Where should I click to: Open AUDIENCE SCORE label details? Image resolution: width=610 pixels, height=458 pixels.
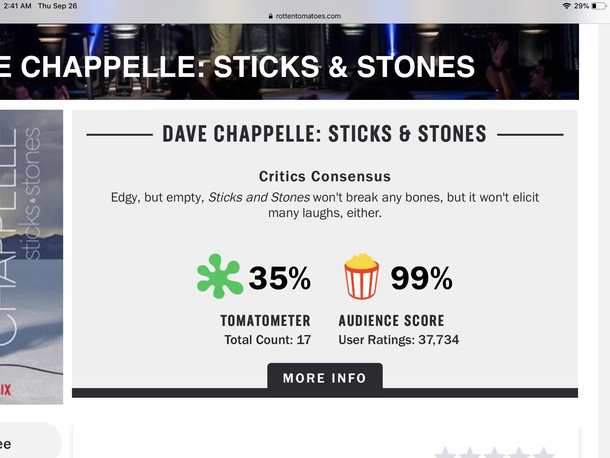391,321
